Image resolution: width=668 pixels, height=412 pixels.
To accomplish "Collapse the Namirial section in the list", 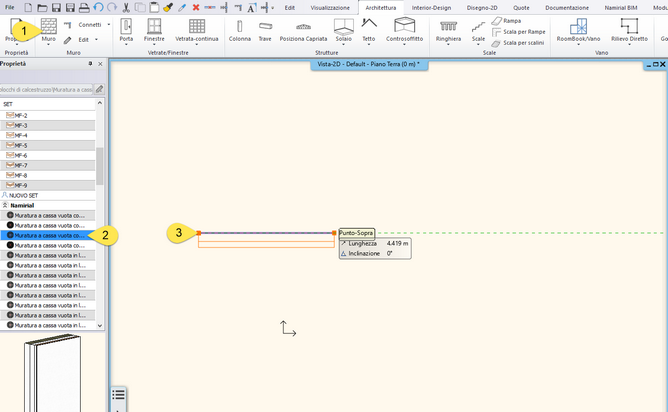I will [5, 205].
